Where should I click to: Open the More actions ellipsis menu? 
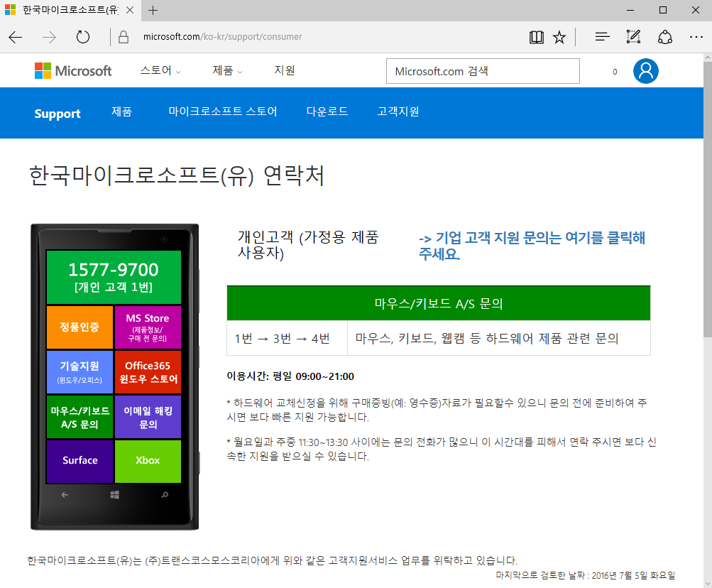pos(696,37)
